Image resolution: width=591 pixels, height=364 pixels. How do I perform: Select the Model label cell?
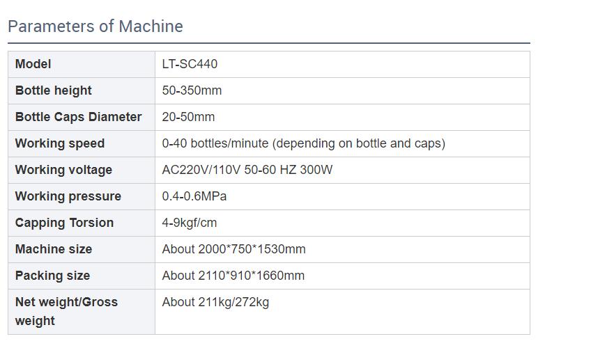(33, 64)
